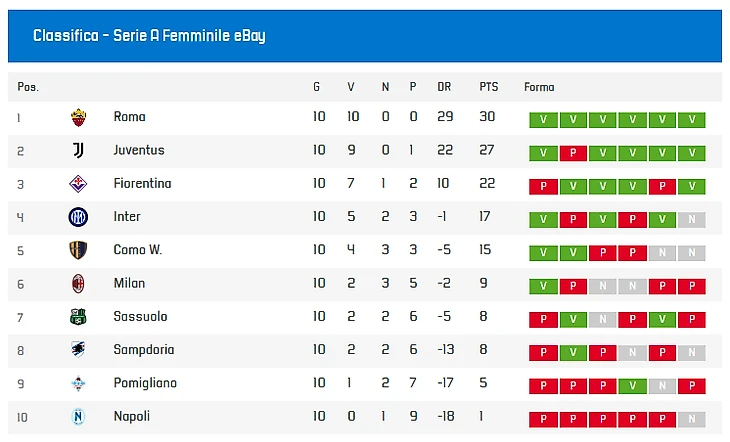
Task: Select the Milan club logo
Action: (x=79, y=283)
